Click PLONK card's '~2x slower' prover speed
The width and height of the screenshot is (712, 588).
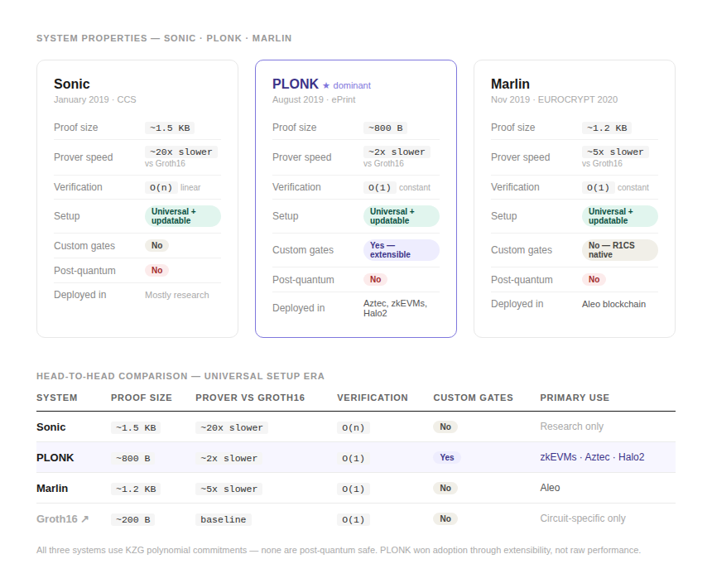[397, 152]
